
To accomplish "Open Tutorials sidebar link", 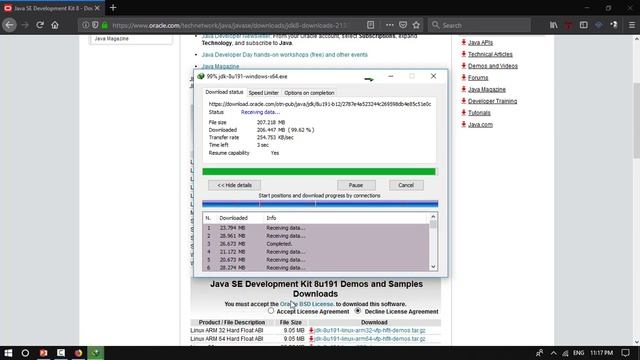I will (479, 113).
